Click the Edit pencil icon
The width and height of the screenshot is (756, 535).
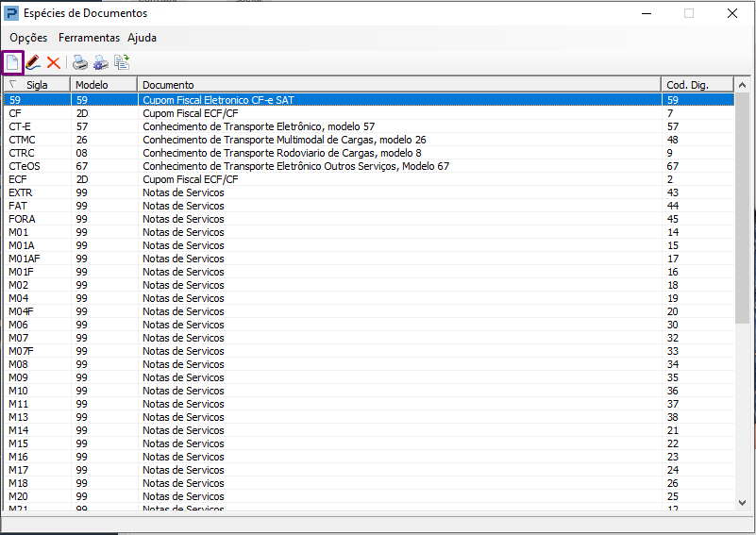(x=33, y=62)
